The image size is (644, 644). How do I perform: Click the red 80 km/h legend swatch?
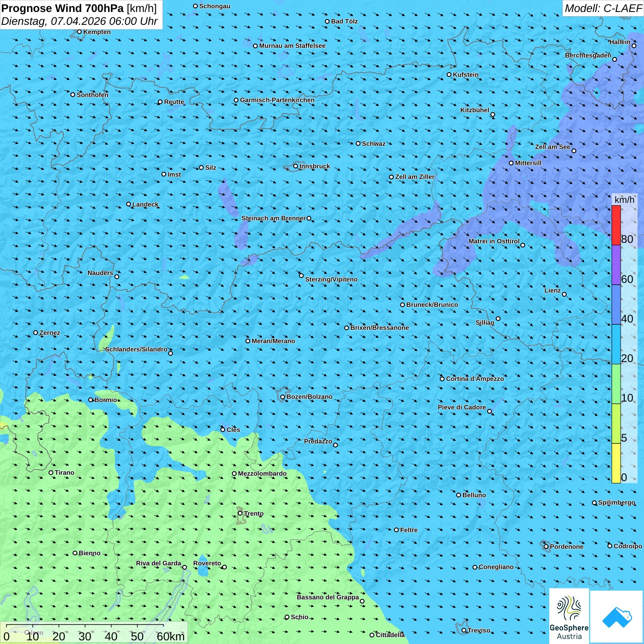tap(616, 225)
